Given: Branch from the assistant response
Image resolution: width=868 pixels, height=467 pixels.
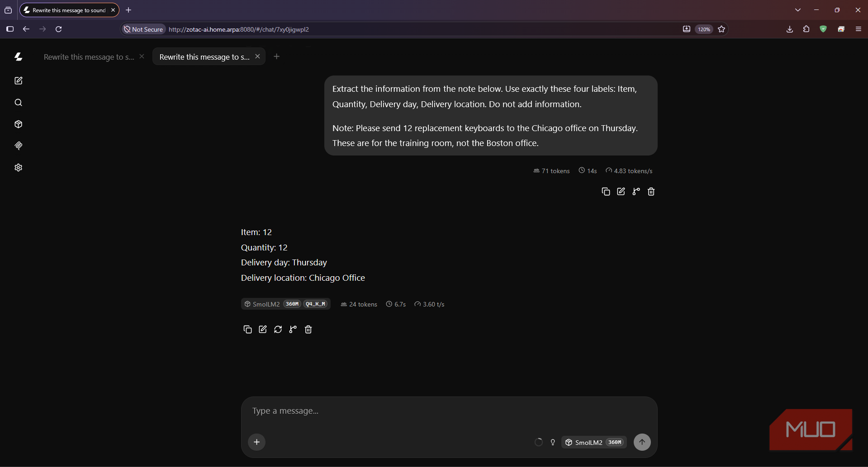Looking at the screenshot, I should pos(293,330).
